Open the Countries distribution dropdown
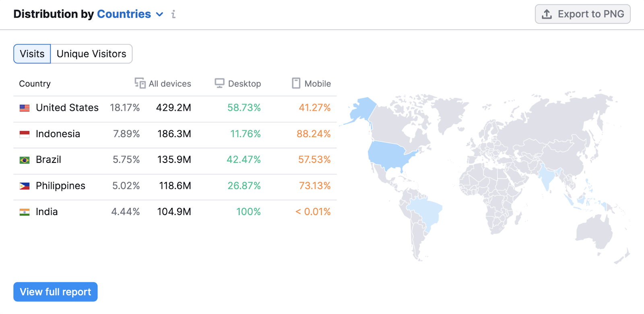 (x=124, y=14)
